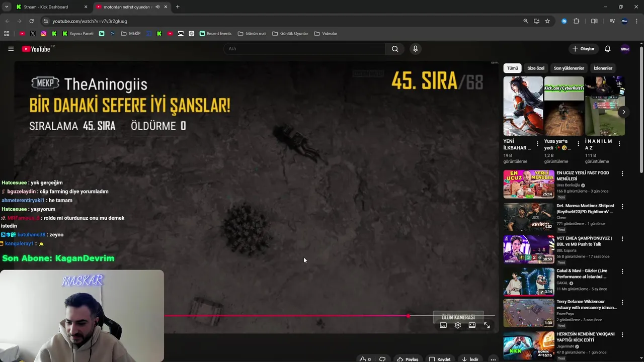Open options for Cakal & Mavi - Gözler video
Screen dimensions: 644x362
[x=622, y=271]
